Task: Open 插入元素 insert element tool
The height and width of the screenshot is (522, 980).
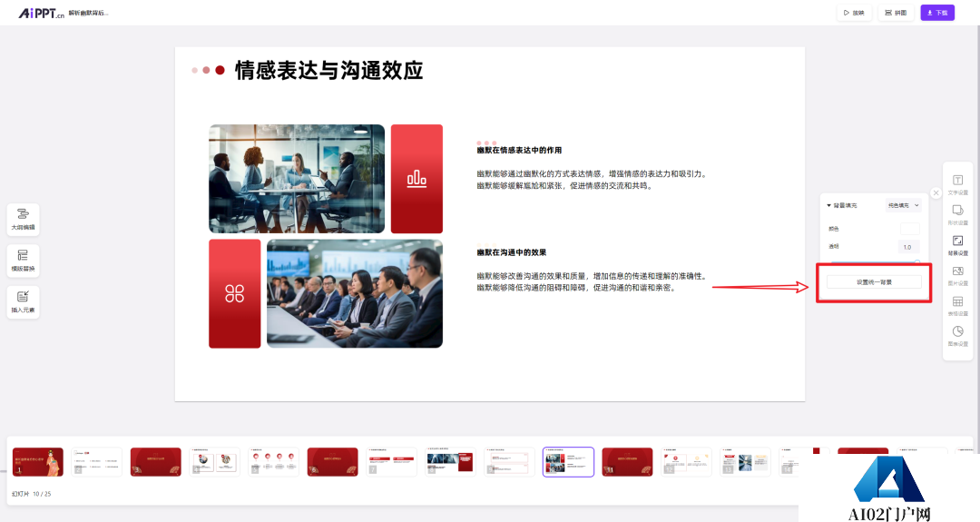Action: [x=23, y=302]
